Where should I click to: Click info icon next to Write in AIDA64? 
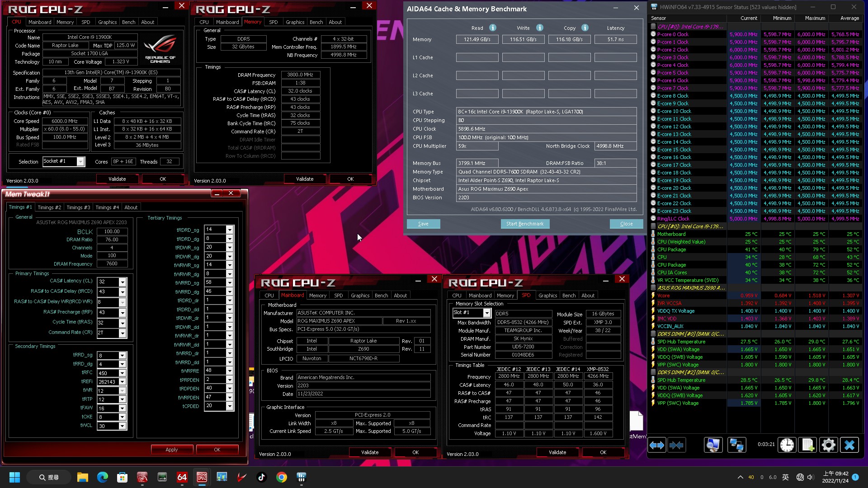point(540,28)
